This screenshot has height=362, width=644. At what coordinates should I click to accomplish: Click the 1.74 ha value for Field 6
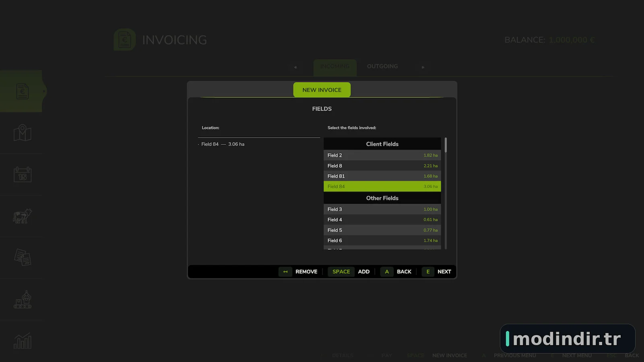[430, 241]
